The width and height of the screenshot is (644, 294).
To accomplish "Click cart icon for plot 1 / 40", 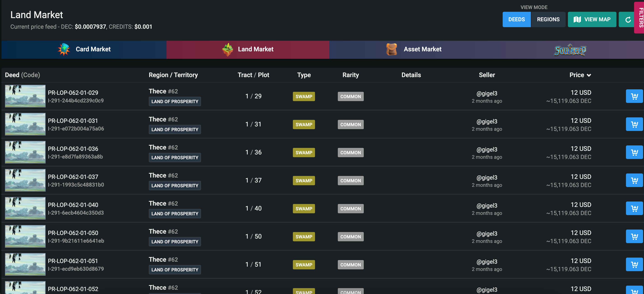I will click(x=634, y=208).
